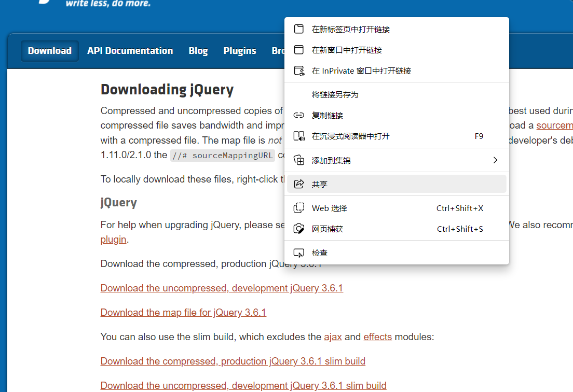Click the "write less, do more." tagline
The image size is (573, 392).
(x=108, y=4)
